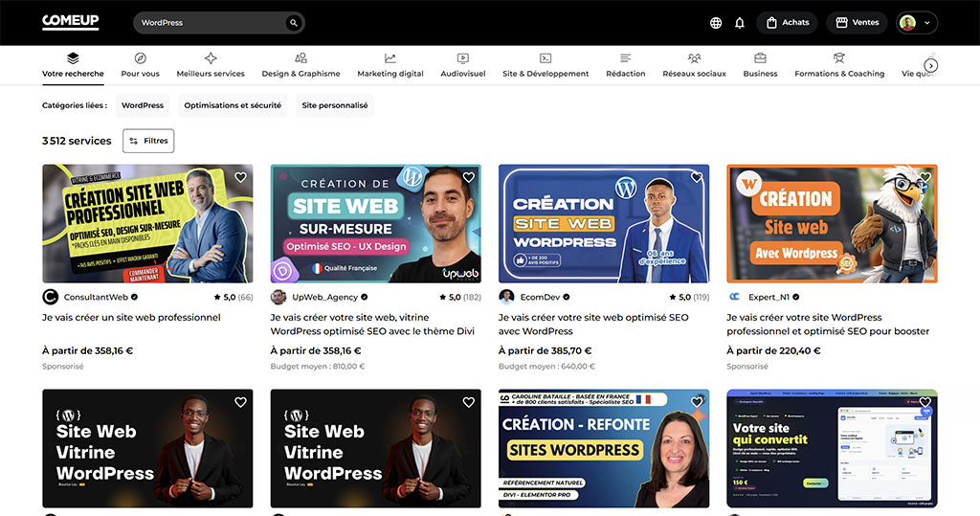Screen dimensions: 980x516
Task: Click the Business briefcase icon
Action: click(760, 58)
